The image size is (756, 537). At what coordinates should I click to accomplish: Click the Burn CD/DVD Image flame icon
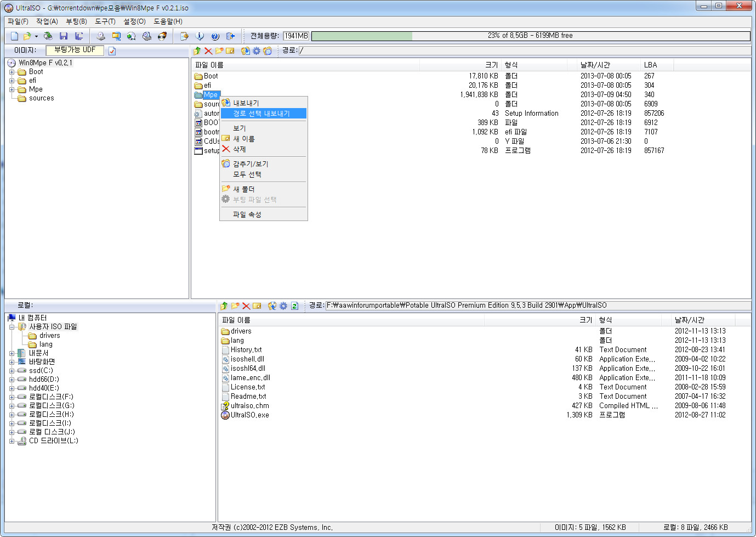tap(162, 36)
